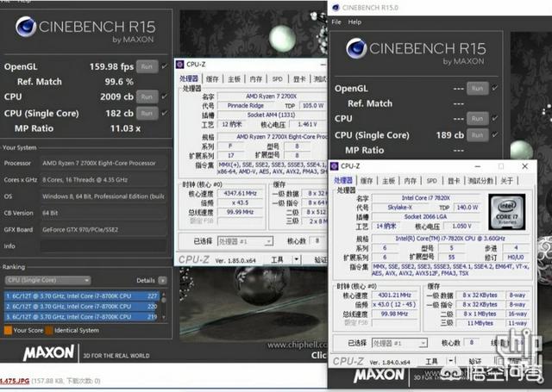
Task: Click core speed value 4301.21 MHz
Action: [x=394, y=295]
